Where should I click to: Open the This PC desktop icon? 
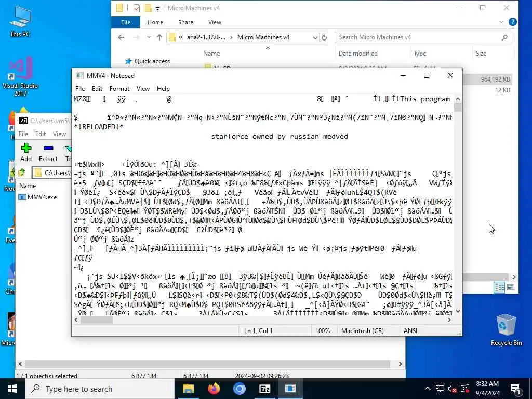click(20, 21)
